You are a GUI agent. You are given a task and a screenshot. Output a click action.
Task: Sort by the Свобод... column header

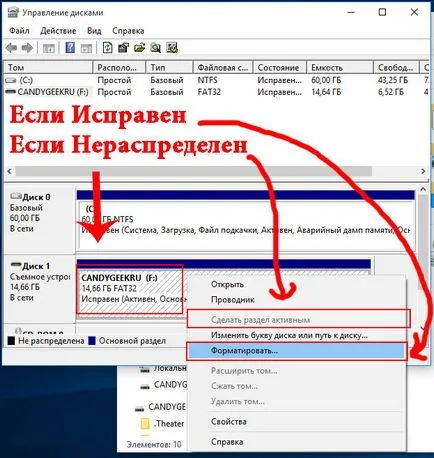(396, 67)
